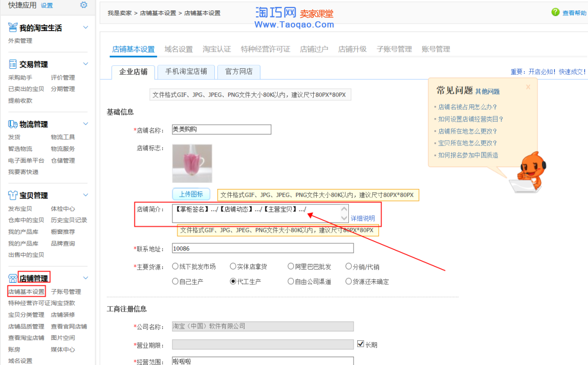Select the 企业店铺 sub-tab

point(133,72)
